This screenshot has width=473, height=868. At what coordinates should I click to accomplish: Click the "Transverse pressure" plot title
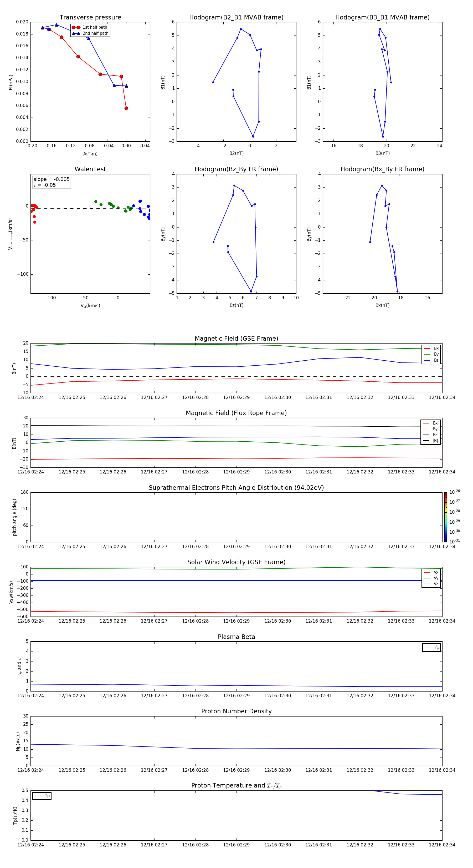90,18
